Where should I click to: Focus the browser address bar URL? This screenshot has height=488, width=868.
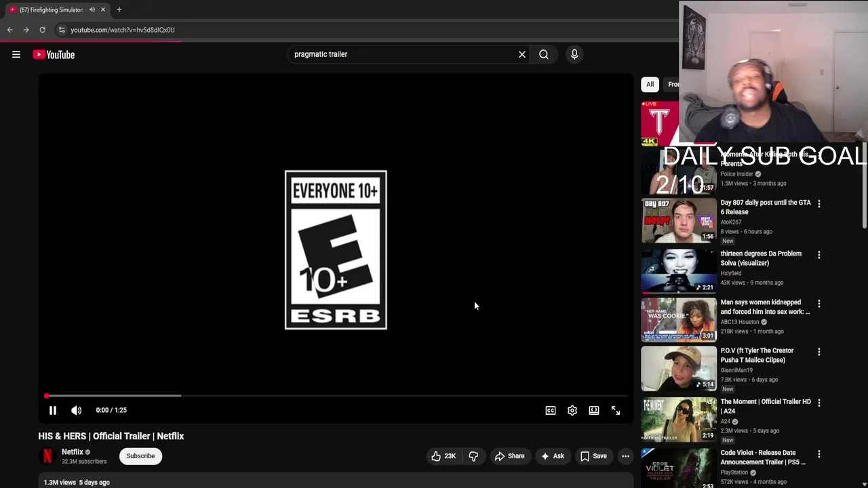pos(123,30)
